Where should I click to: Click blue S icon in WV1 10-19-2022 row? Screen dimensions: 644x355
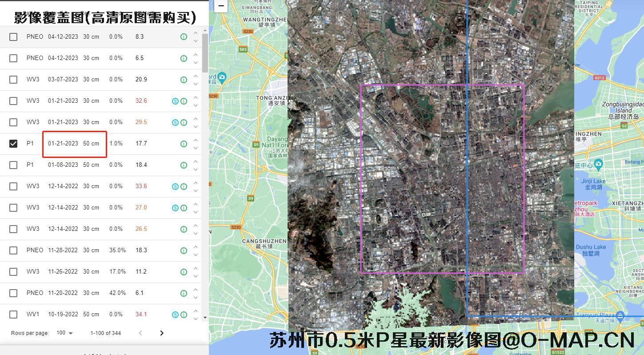tap(175, 315)
